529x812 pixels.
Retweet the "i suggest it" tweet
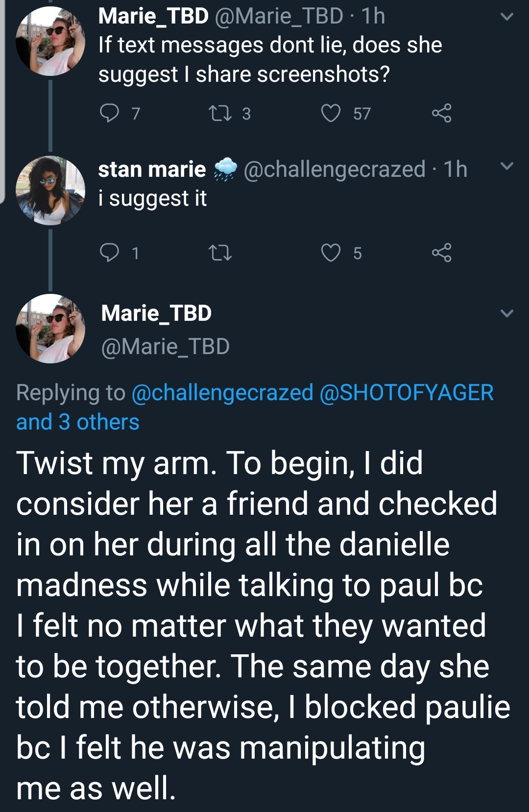[x=220, y=253]
